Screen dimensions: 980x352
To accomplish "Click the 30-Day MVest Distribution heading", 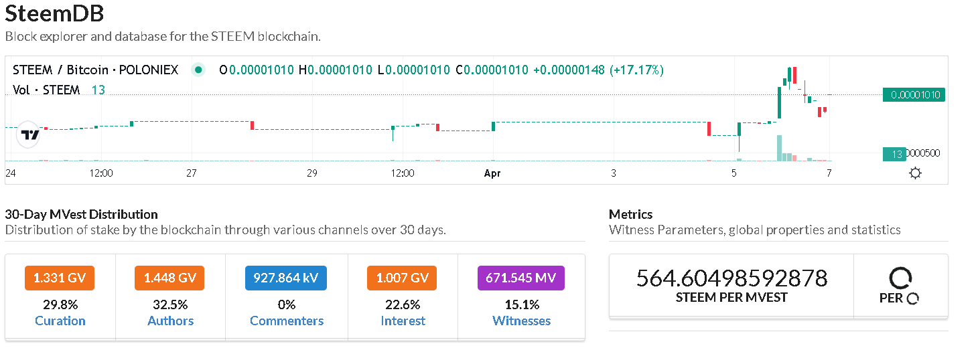I will tap(81, 214).
